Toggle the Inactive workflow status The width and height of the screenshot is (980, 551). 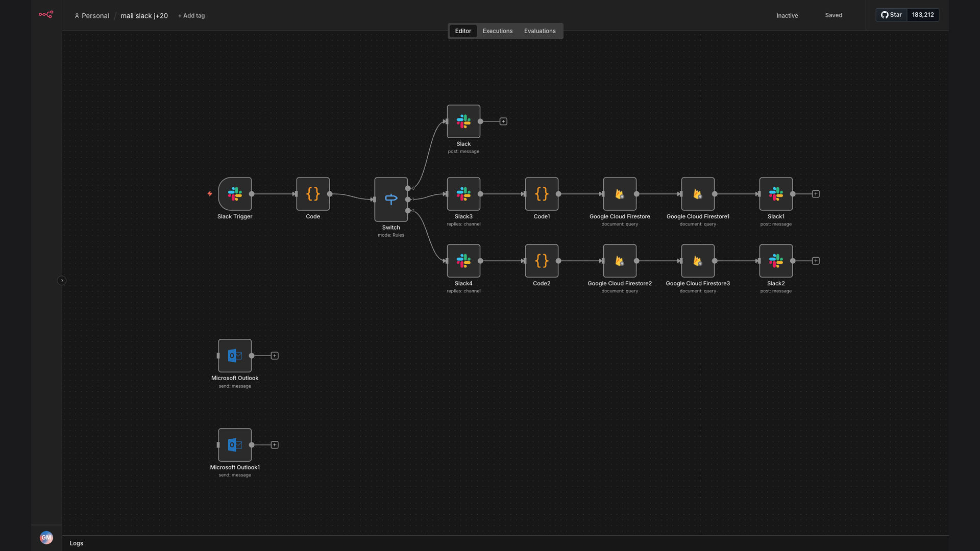[787, 16]
